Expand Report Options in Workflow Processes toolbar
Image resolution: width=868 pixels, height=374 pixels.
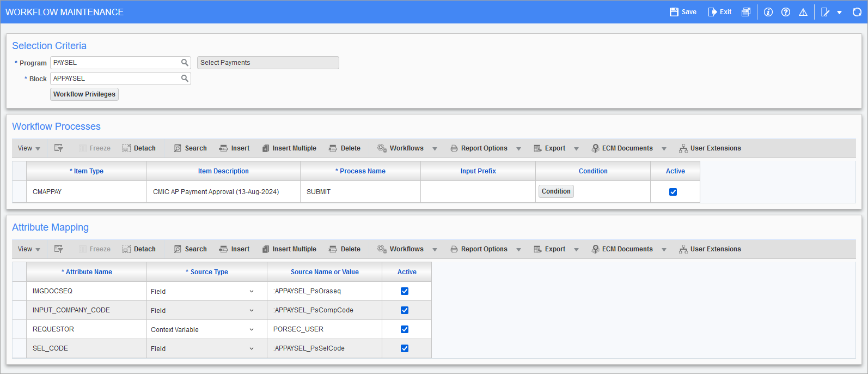519,149
